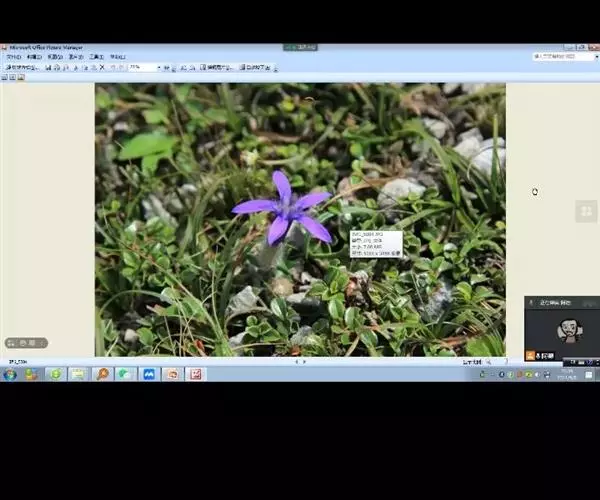Click the Save icon in the toolbar
600x500 pixels.
point(49,67)
